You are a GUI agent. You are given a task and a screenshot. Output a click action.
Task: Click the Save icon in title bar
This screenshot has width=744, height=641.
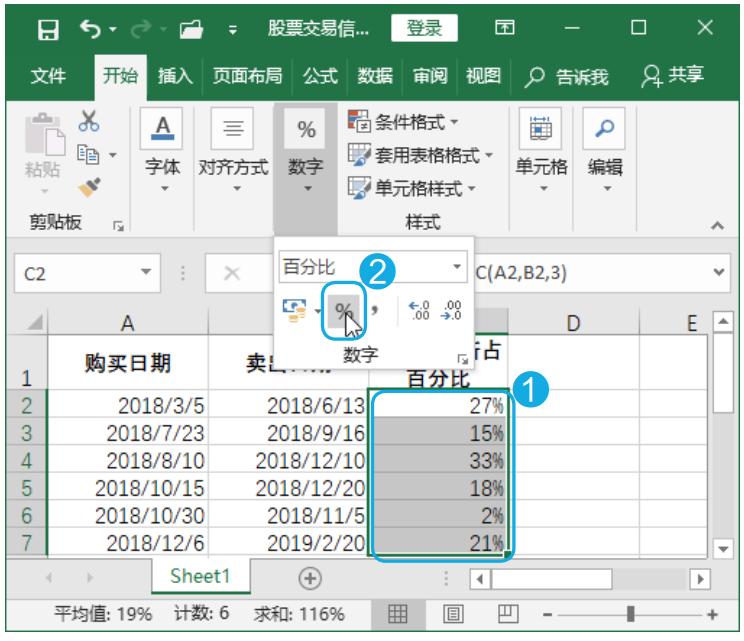point(48,29)
